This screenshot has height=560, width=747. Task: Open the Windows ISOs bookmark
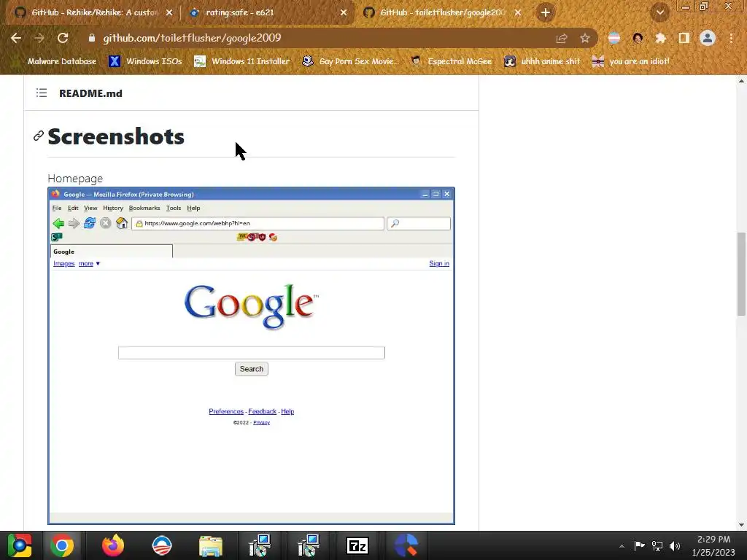(145, 61)
